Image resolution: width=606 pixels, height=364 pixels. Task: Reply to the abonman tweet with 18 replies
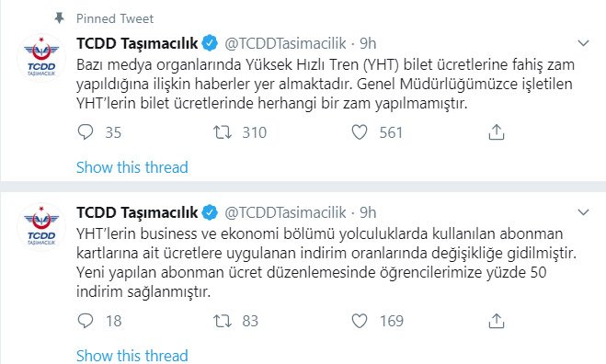[86, 321]
